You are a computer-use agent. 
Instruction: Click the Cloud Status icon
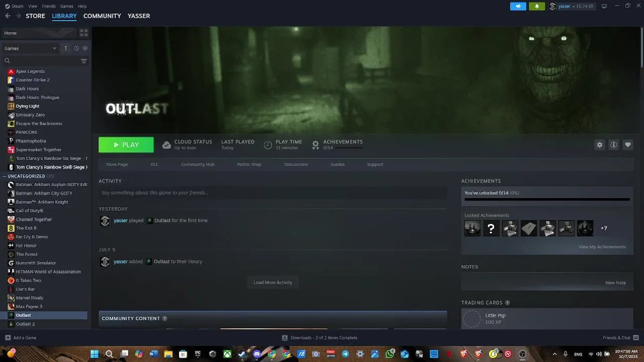[167, 145]
